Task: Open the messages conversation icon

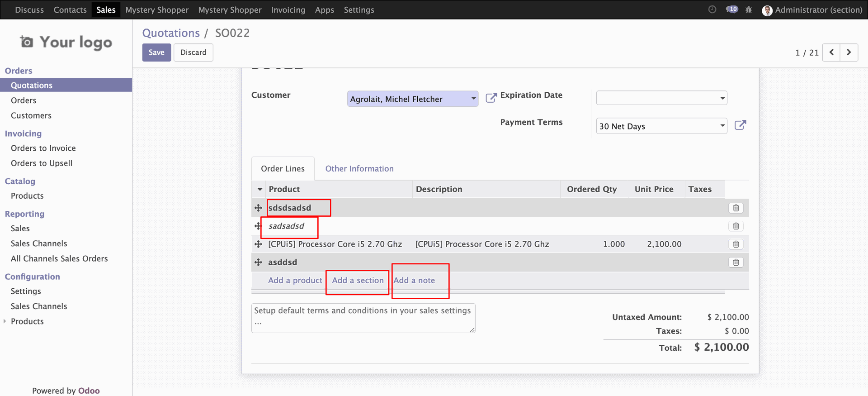Action: tap(731, 10)
